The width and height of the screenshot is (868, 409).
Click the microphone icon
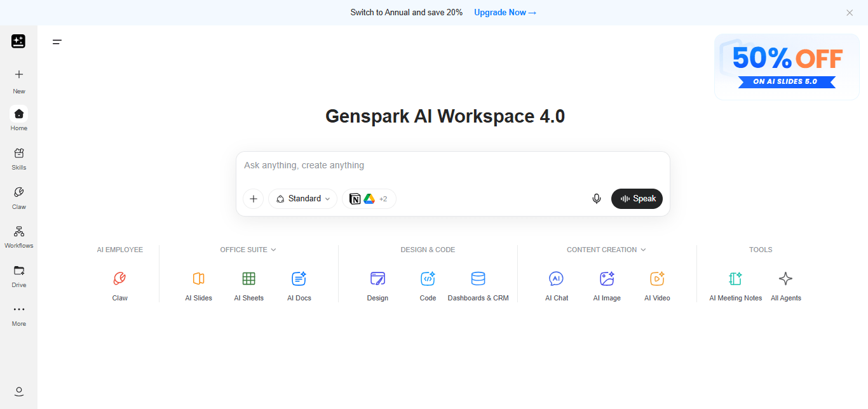597,199
